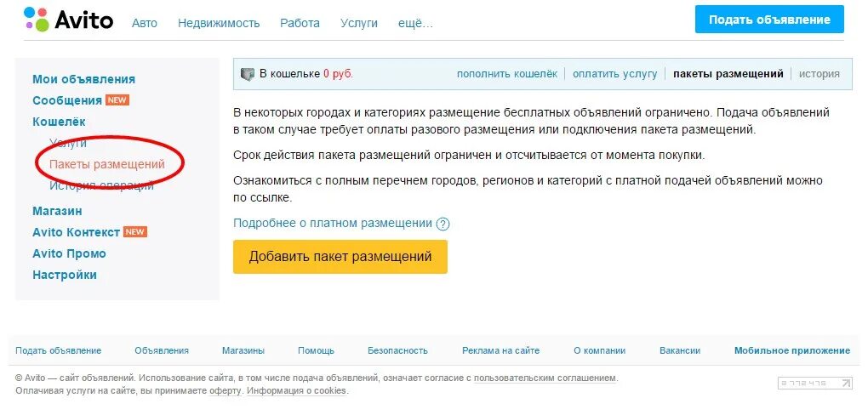Click Добавить пакет размещений button

pos(340,257)
